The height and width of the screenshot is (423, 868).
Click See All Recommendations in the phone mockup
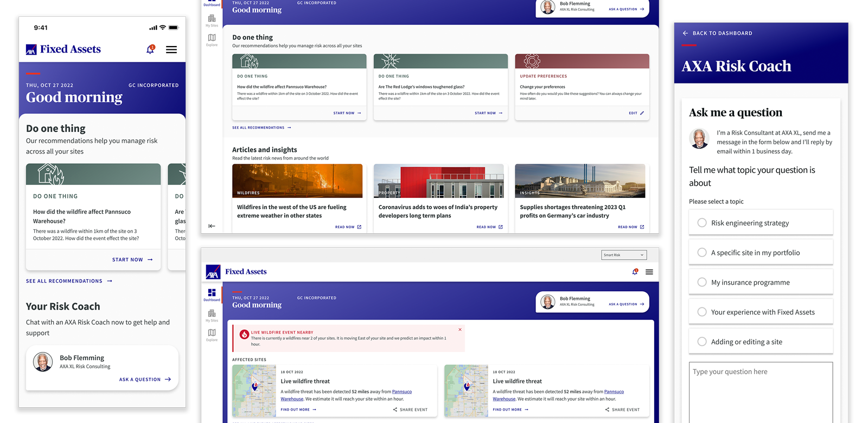(69, 281)
